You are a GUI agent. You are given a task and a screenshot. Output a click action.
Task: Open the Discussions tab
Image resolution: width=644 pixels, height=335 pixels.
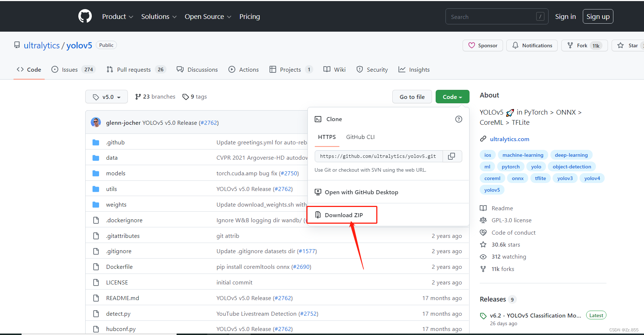197,69
